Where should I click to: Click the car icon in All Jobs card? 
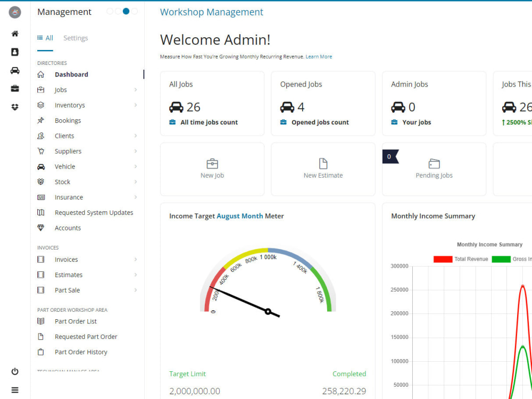176,107
